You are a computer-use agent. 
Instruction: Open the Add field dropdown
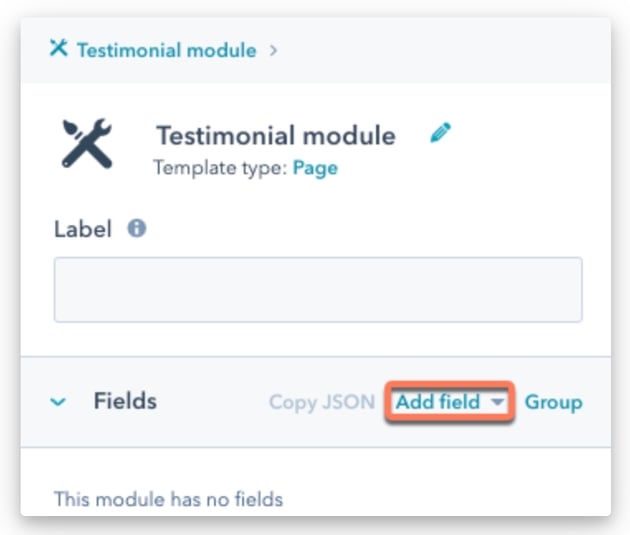438,403
